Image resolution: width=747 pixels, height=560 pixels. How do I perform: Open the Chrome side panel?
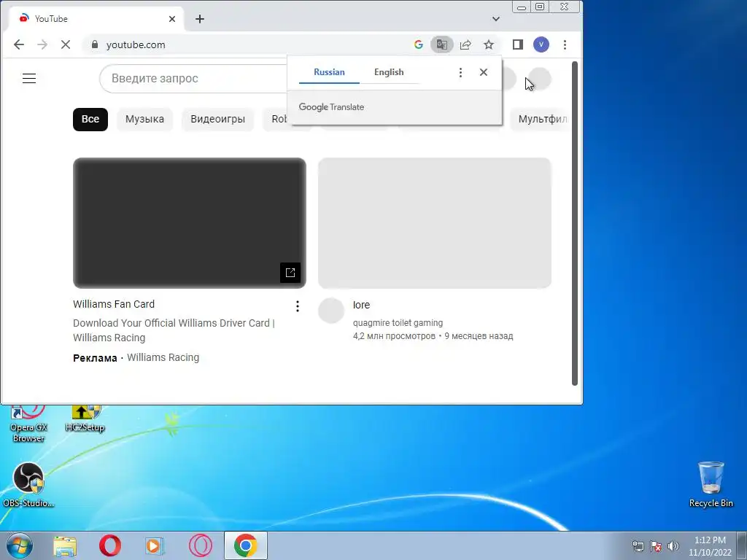click(518, 44)
